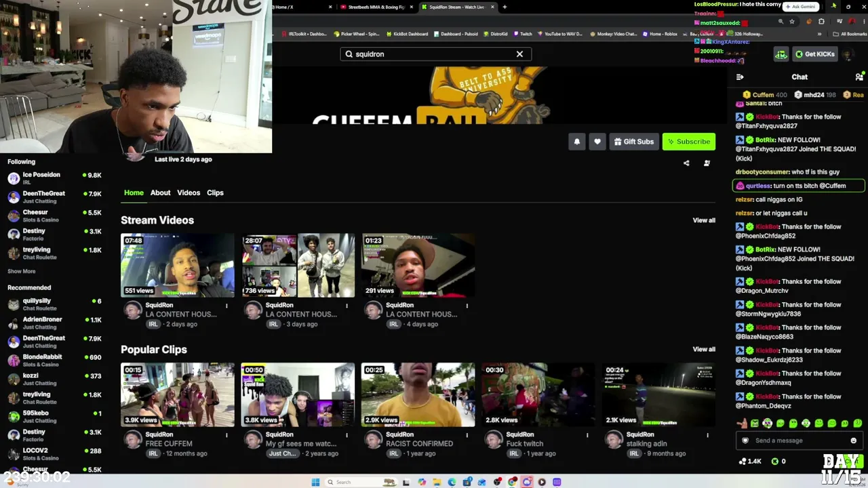Viewport: 868px width, 488px height.
Task: Switch to the Home / X browser tab
Action: pyautogui.click(x=300, y=7)
